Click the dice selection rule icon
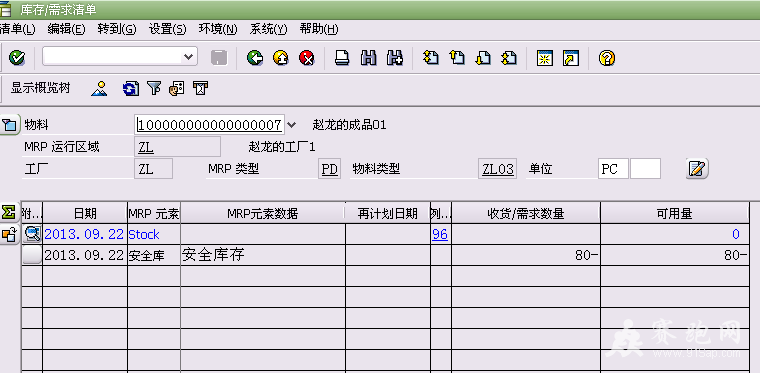The image size is (760, 373). point(176,88)
